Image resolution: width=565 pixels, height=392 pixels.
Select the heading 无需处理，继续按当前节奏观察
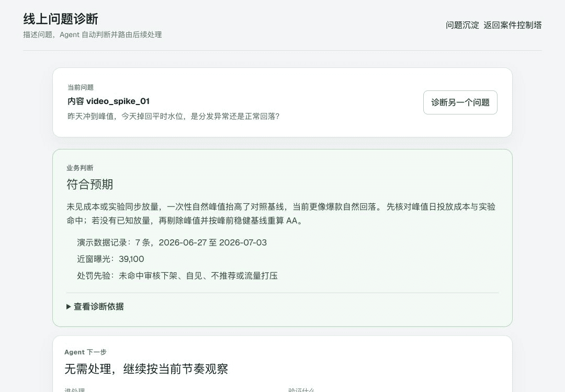tap(146, 369)
